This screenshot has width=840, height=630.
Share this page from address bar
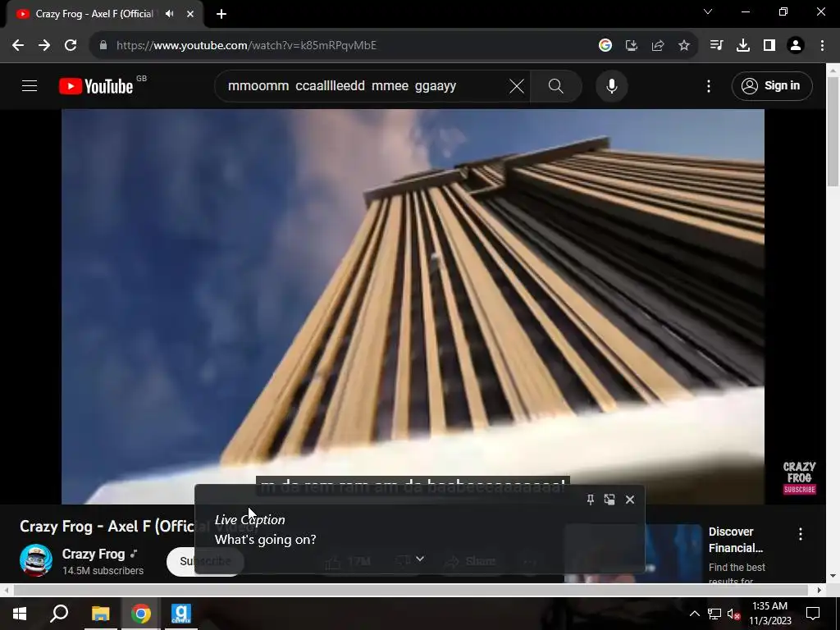coord(658,46)
